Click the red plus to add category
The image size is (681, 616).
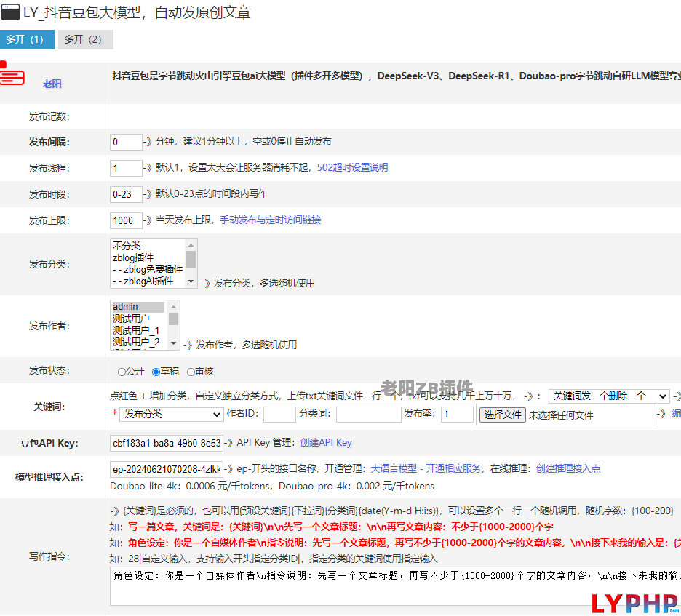[x=115, y=412]
